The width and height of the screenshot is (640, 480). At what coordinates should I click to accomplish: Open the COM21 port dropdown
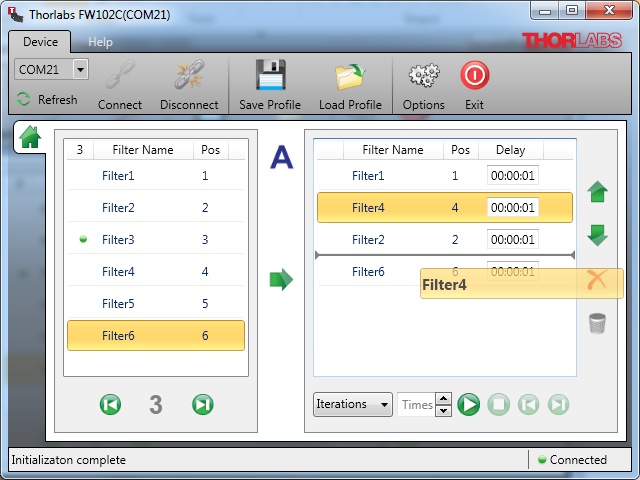[80, 69]
